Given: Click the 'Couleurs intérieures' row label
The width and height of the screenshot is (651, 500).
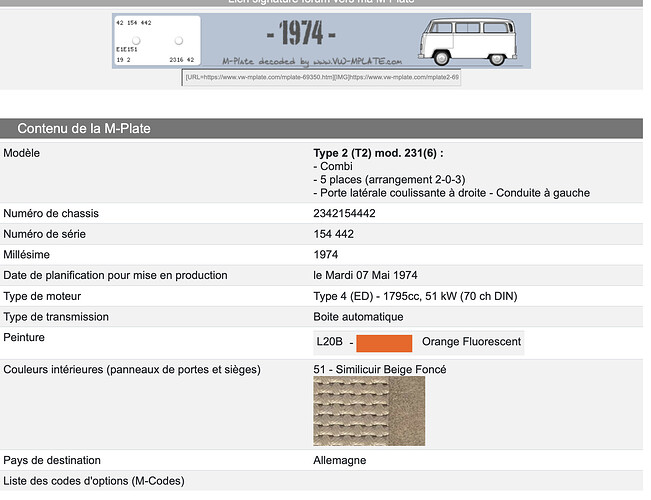Looking at the screenshot, I should pyautogui.click(x=132, y=370).
